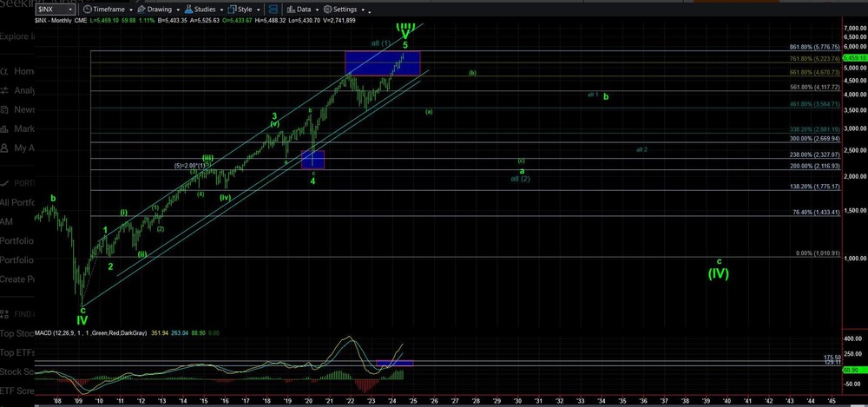Click the FIND grid icon in sidebar
Image resolution: width=868 pixels, height=407 pixels.
3,314
